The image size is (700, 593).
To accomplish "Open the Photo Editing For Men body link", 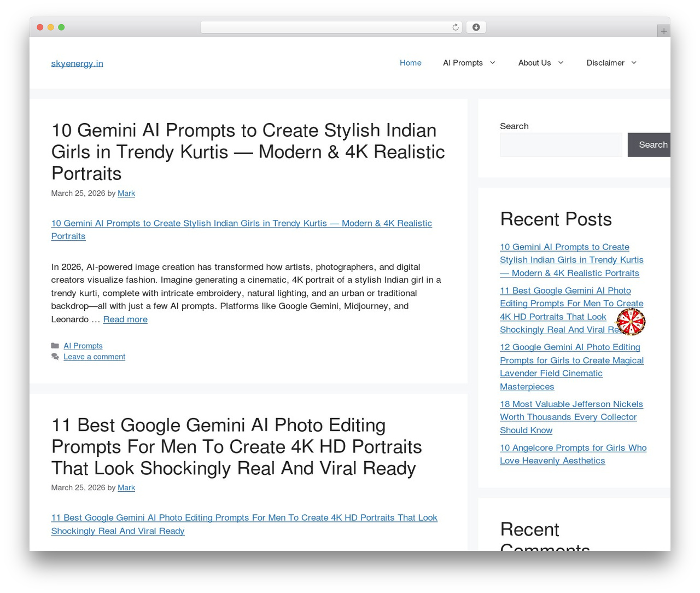I will point(244,524).
